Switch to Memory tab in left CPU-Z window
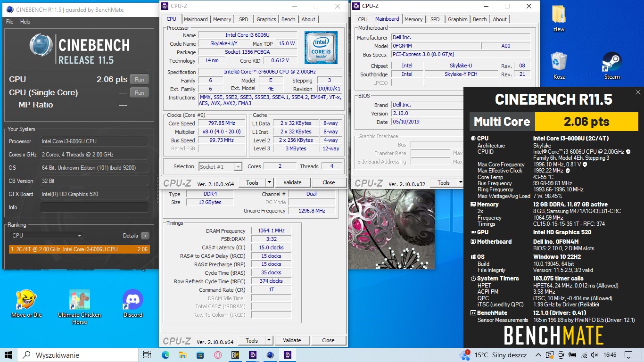 pyautogui.click(x=222, y=19)
